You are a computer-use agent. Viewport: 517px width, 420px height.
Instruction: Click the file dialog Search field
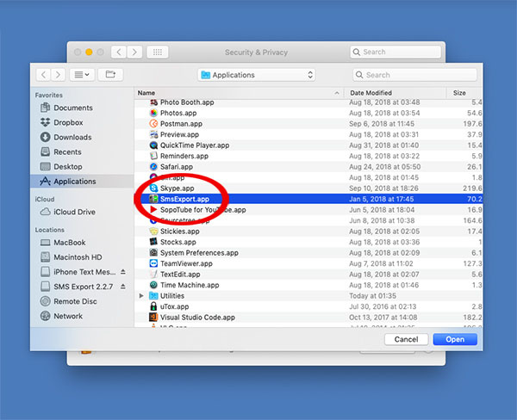click(414, 75)
